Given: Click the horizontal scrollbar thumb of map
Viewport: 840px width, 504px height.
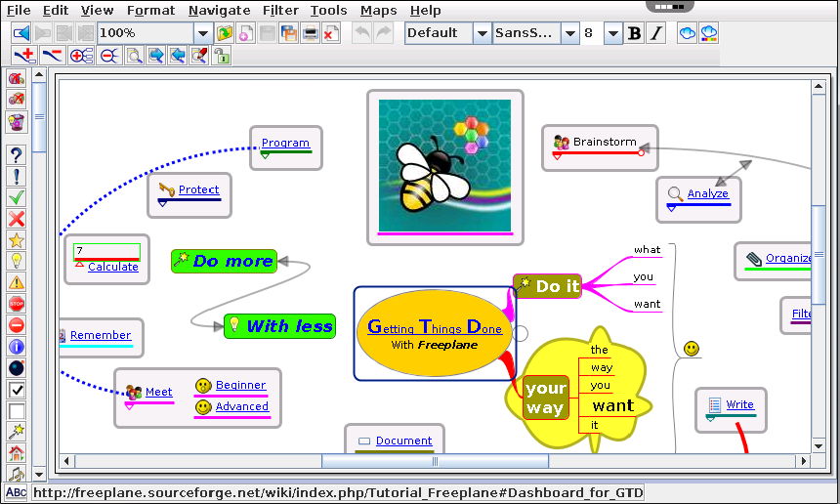Looking at the screenshot, I should pos(435,461).
